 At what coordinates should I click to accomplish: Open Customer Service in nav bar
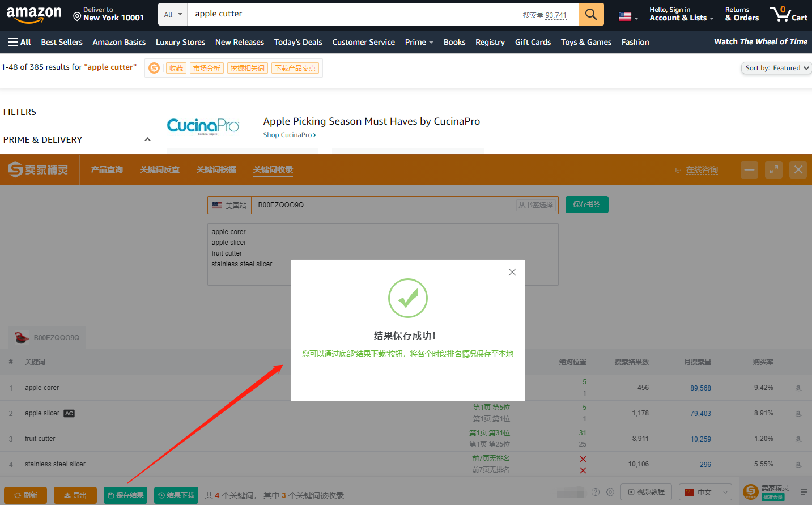(364, 42)
